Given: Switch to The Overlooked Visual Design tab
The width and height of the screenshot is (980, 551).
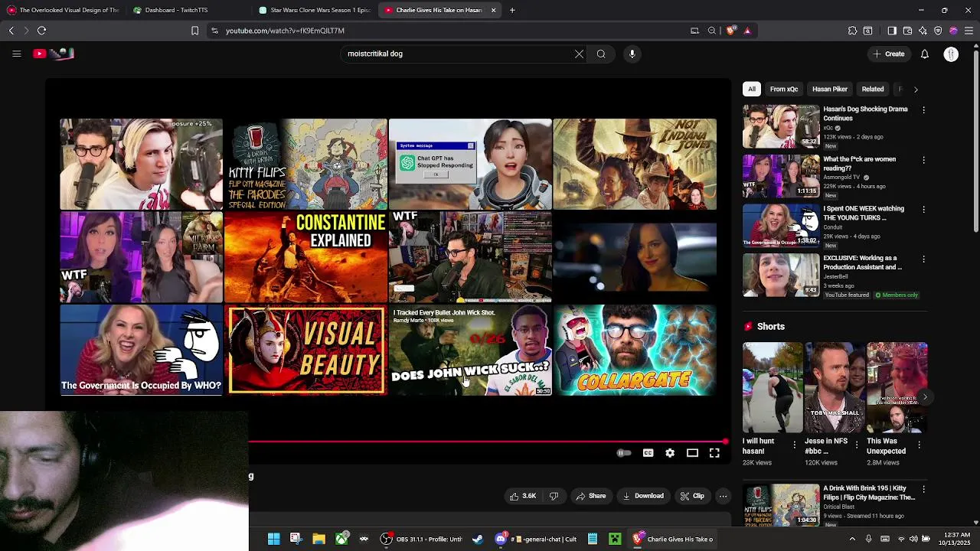Looking at the screenshot, I should pos(63,10).
